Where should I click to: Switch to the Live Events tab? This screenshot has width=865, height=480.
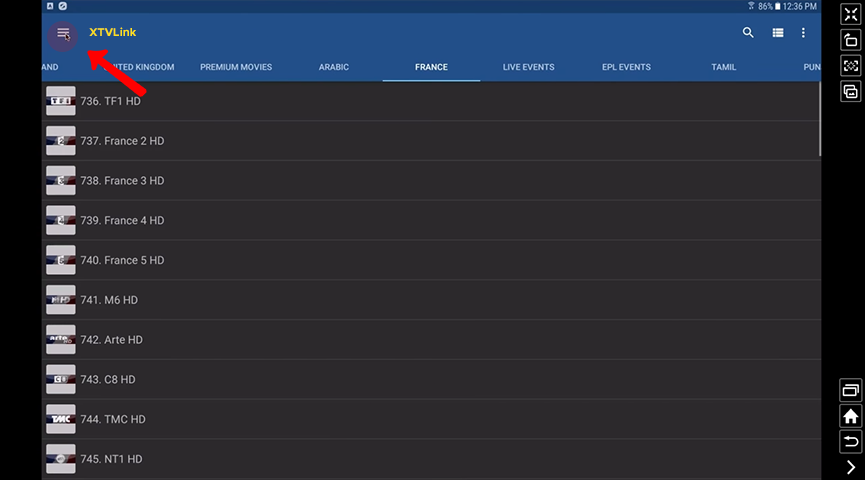point(528,67)
